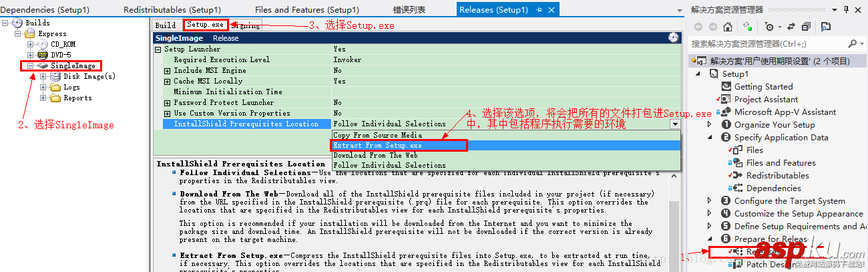The height and width of the screenshot is (272, 868).
Task: Collapse the Setup Launcher property group
Action: click(x=158, y=49)
